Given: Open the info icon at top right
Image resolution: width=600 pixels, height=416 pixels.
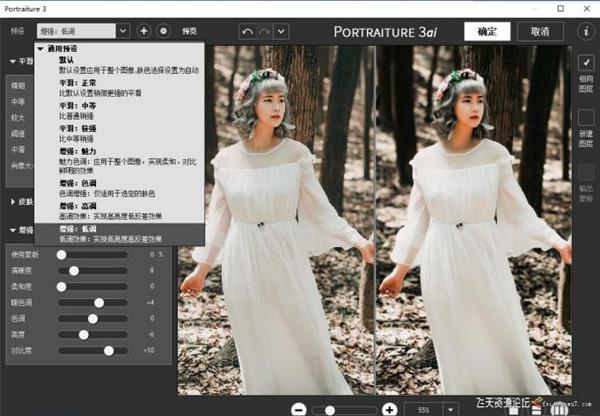Looking at the screenshot, I should [x=586, y=31].
